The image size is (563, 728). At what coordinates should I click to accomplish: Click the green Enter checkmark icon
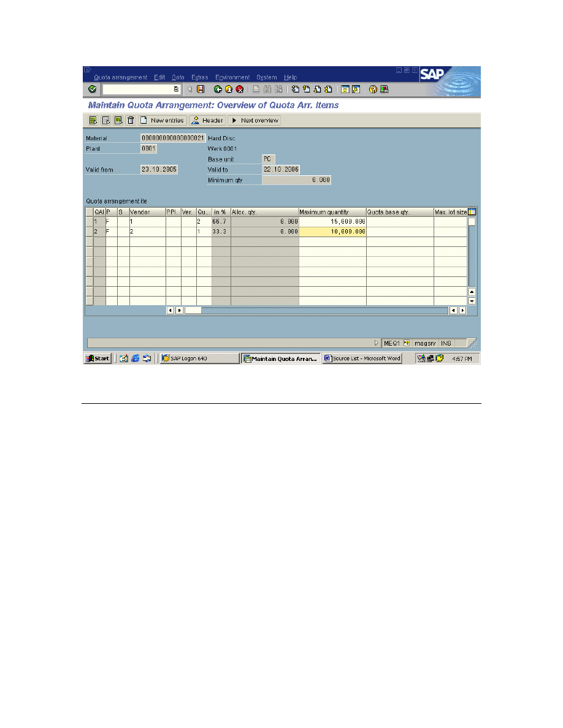pos(93,89)
